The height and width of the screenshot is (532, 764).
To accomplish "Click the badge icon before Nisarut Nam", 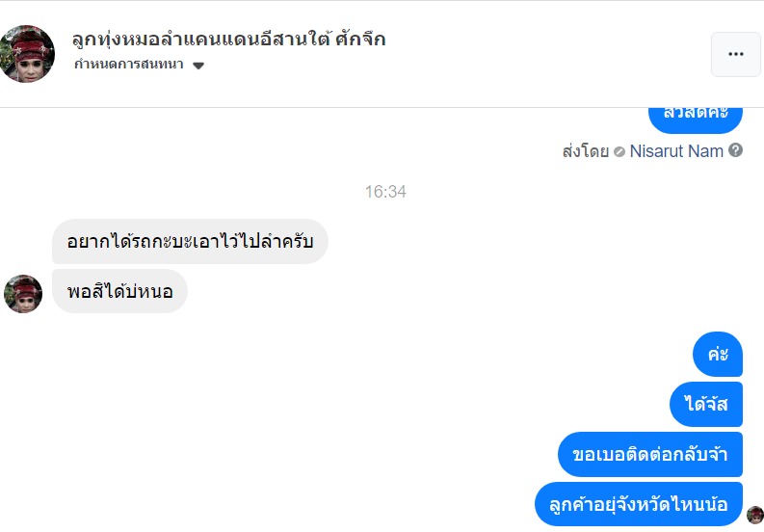I will pos(619,151).
